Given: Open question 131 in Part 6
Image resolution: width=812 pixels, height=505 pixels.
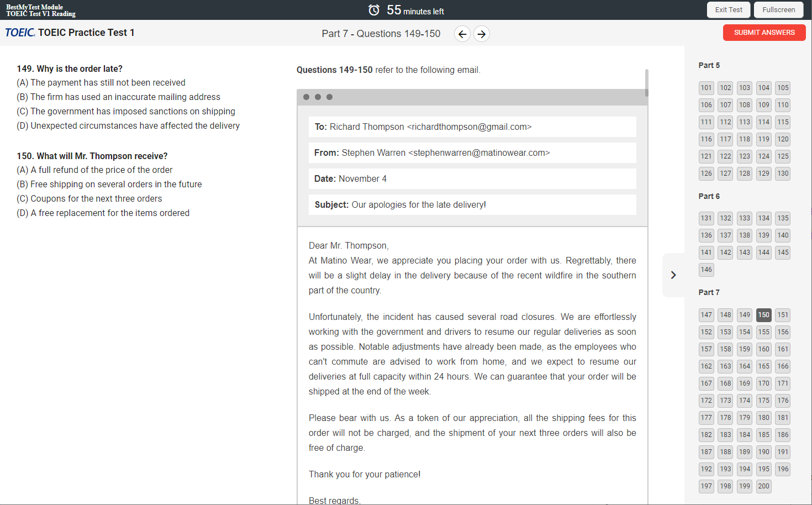Looking at the screenshot, I should (x=706, y=218).
